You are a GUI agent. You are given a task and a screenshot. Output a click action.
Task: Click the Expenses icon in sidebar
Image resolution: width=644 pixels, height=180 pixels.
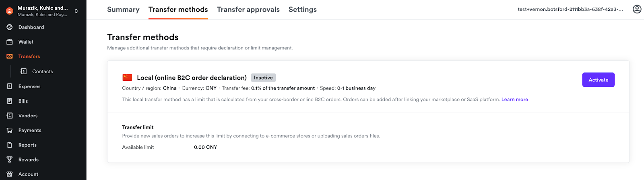[10, 86]
